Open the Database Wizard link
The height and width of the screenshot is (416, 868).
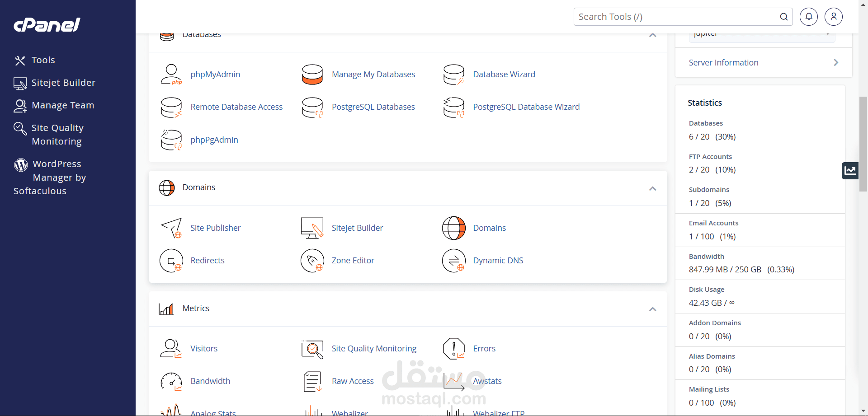[x=504, y=75]
